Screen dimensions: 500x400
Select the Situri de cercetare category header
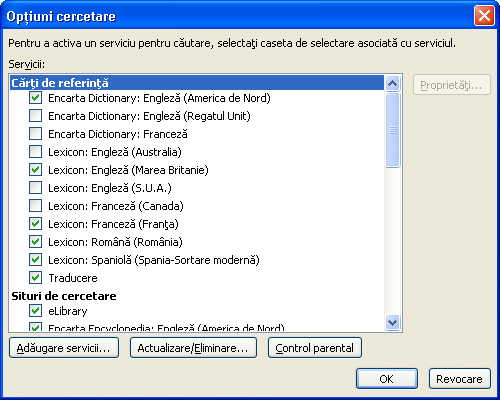[197, 296]
